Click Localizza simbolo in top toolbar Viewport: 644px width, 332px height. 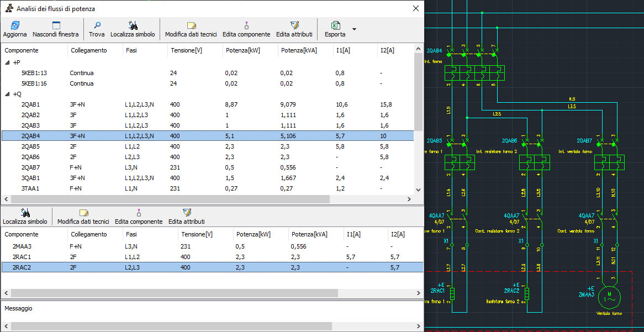(133, 25)
